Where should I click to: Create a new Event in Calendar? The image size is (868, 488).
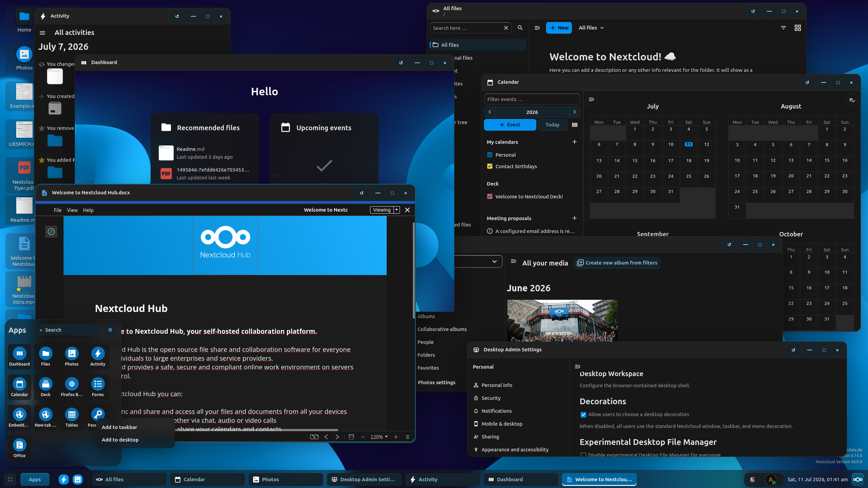point(510,125)
